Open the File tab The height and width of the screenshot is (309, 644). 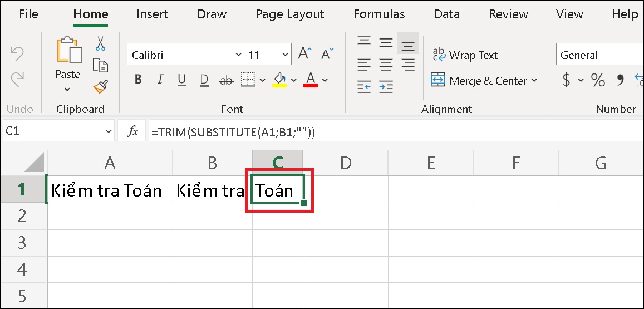(x=28, y=14)
